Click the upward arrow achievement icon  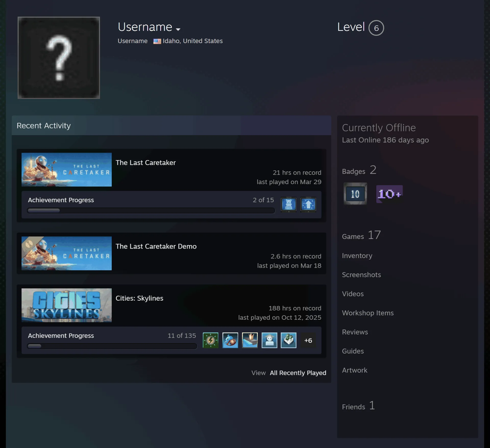pyautogui.click(x=308, y=204)
